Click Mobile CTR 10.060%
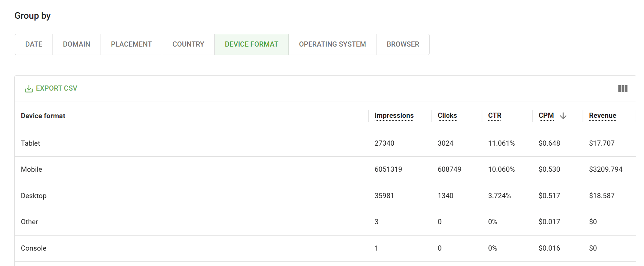Viewport: 644px width, 266px height. 501,170
